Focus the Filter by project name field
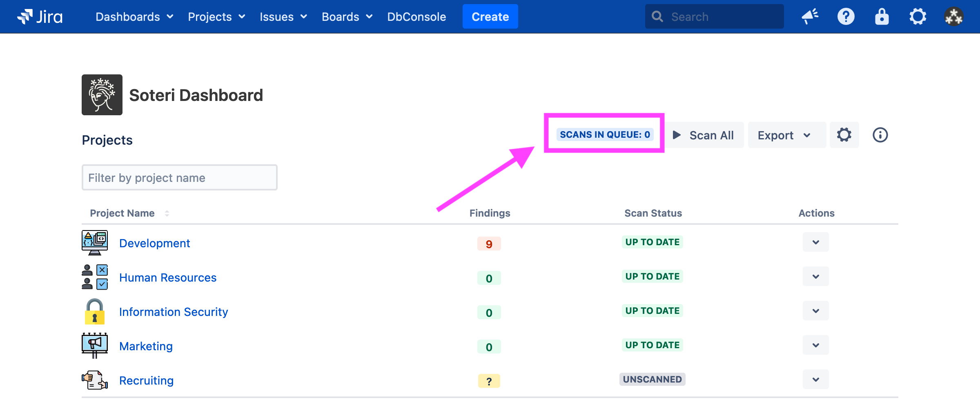Screen dimensions: 980x405 [x=179, y=178]
